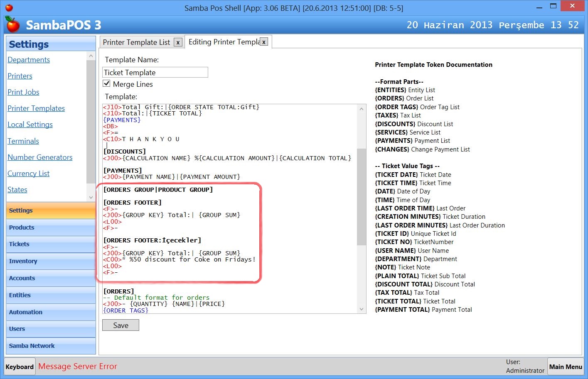Open the Products section
Image resolution: width=588 pixels, height=379 pixels.
51,227
